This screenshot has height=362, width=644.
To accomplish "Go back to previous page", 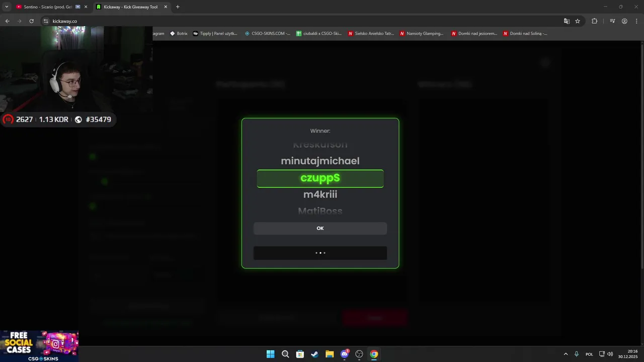I will coord(7,21).
